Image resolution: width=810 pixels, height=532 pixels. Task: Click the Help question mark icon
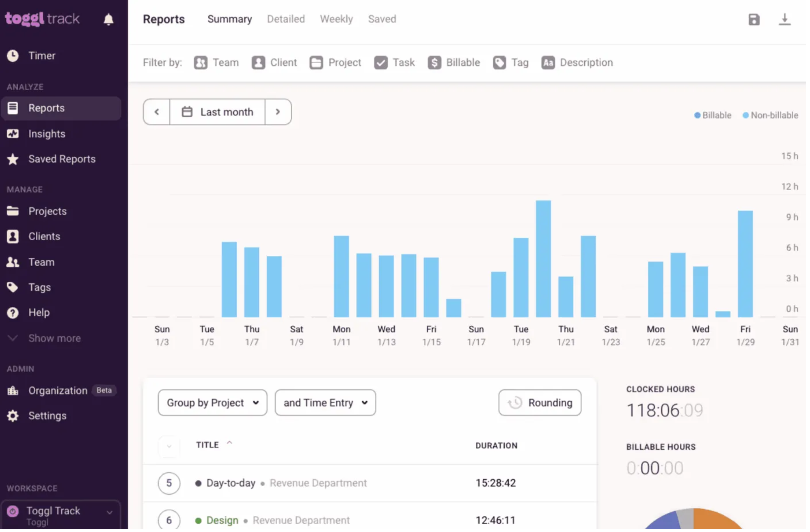pyautogui.click(x=13, y=312)
